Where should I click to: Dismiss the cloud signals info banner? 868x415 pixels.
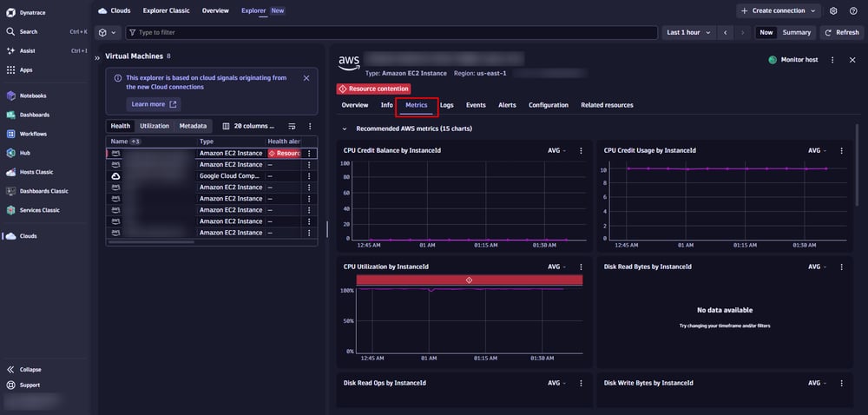pos(306,79)
